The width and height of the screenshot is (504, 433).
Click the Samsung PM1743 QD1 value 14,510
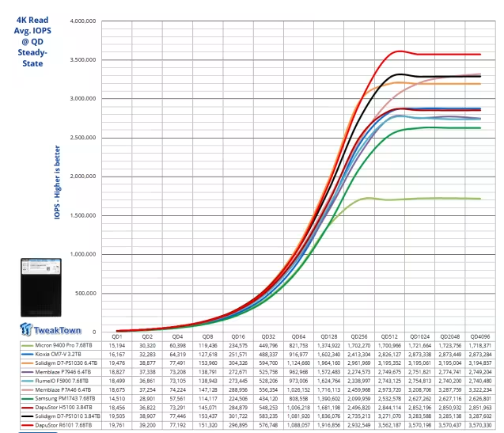click(x=117, y=399)
